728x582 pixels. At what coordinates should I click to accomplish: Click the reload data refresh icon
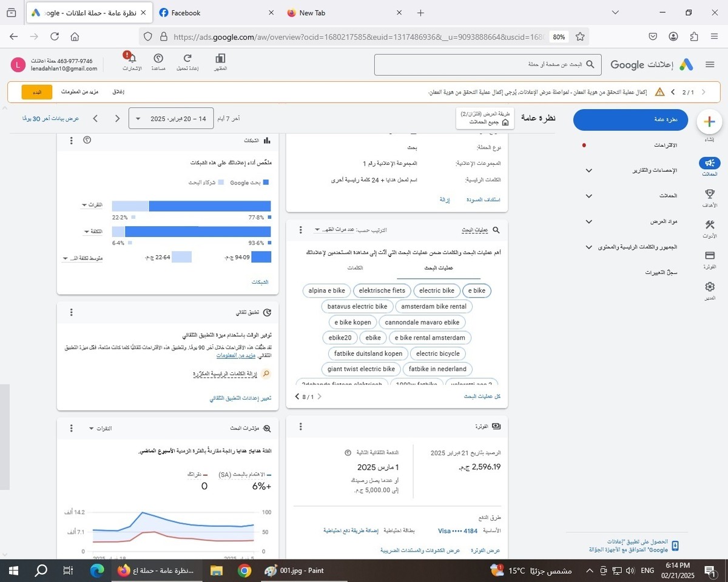point(187,59)
